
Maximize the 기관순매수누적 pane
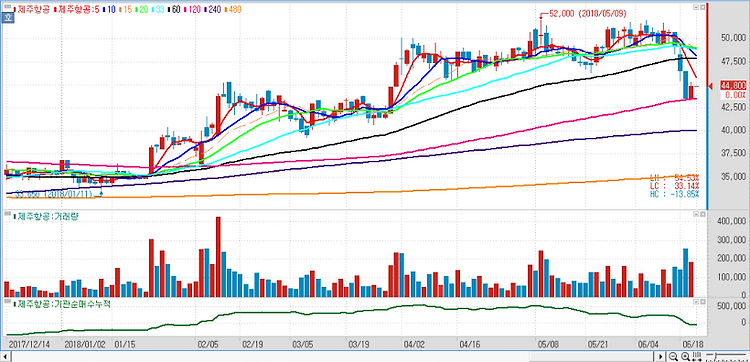coord(703,303)
